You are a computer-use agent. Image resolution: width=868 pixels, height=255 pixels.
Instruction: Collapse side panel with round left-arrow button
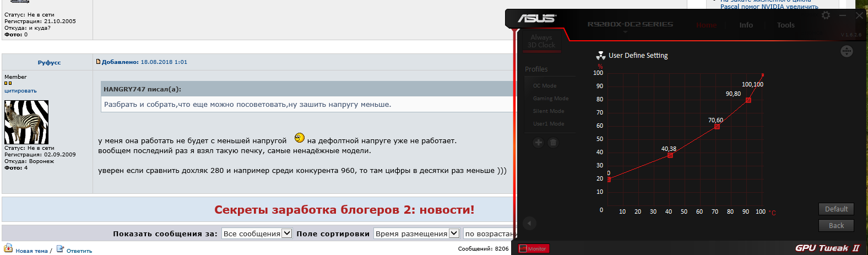tap(529, 223)
